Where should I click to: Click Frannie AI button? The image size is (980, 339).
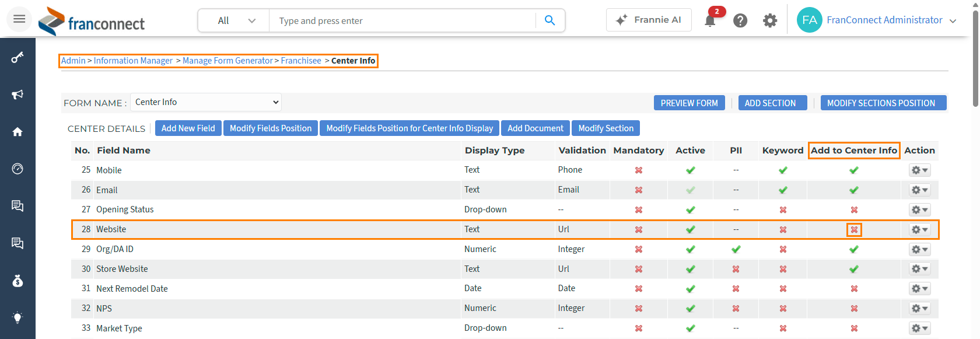point(649,20)
